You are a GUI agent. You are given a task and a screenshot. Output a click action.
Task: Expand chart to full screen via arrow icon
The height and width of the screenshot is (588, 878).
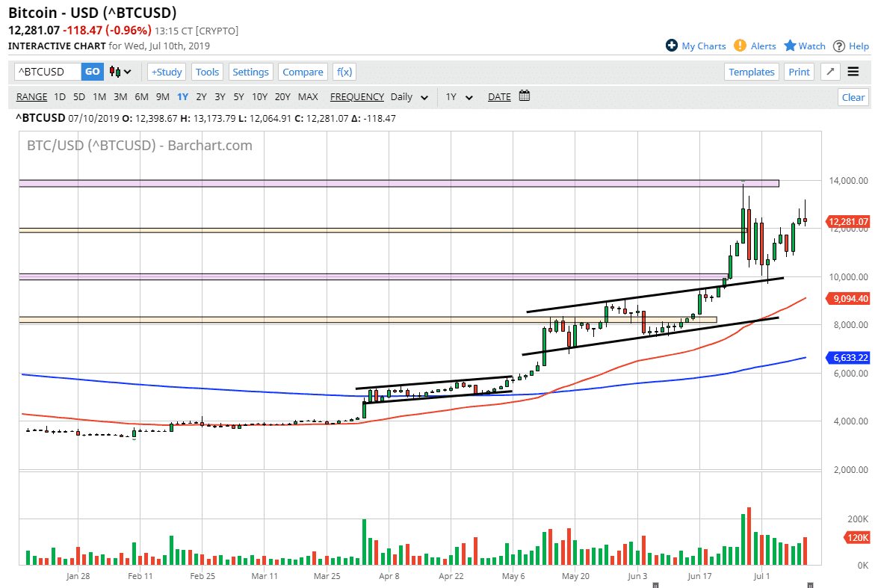click(830, 72)
